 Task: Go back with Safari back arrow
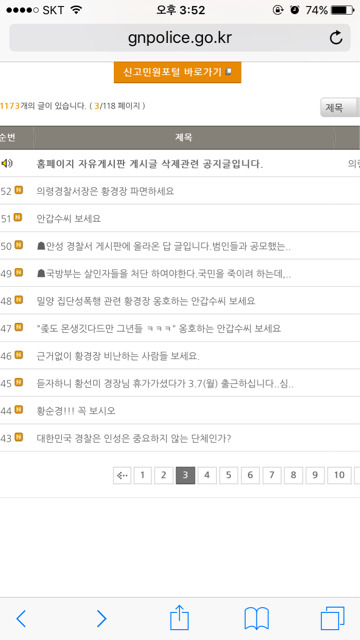click(21, 619)
